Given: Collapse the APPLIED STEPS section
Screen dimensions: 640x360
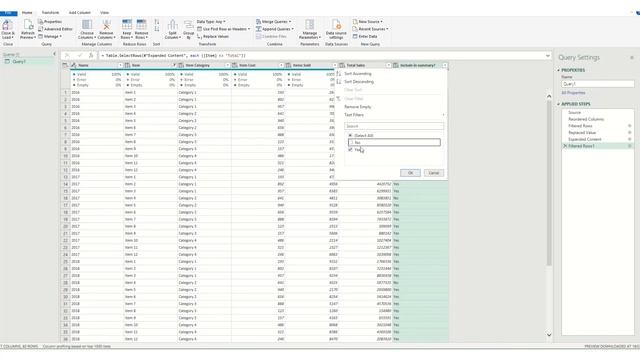Looking at the screenshot, I should (559, 104).
